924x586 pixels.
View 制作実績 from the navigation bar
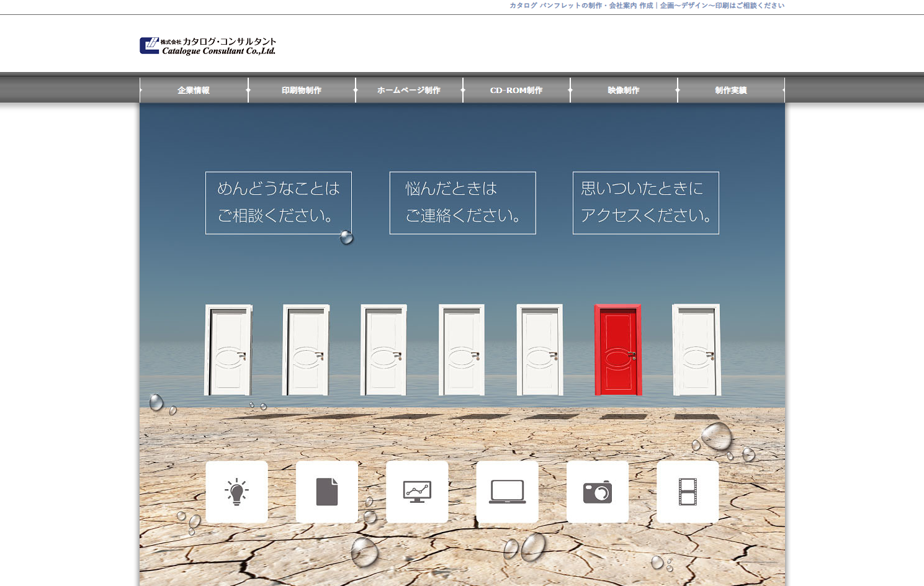(731, 90)
